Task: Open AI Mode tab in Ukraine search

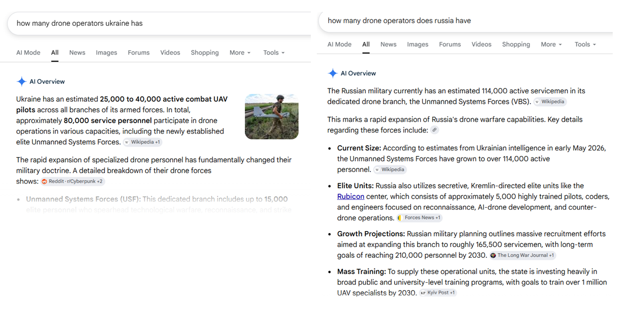Action: pyautogui.click(x=28, y=53)
